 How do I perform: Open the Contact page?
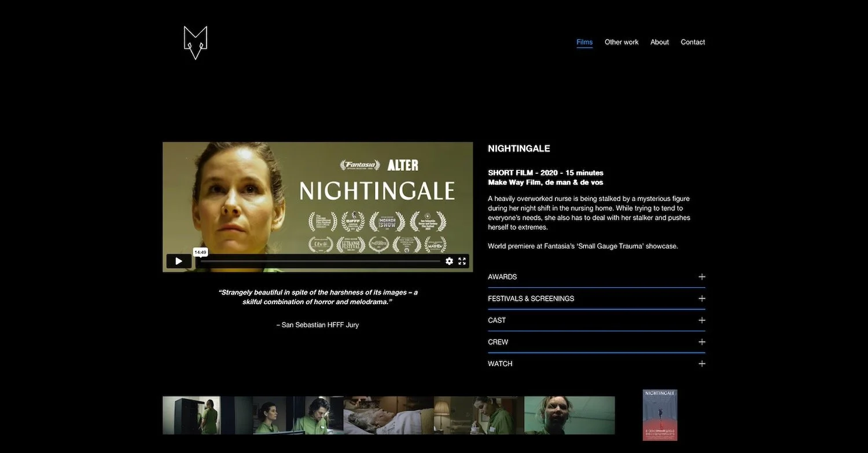693,42
